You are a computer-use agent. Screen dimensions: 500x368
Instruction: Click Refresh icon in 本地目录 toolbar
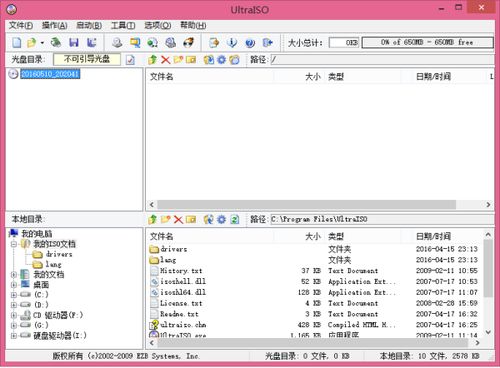(x=235, y=219)
